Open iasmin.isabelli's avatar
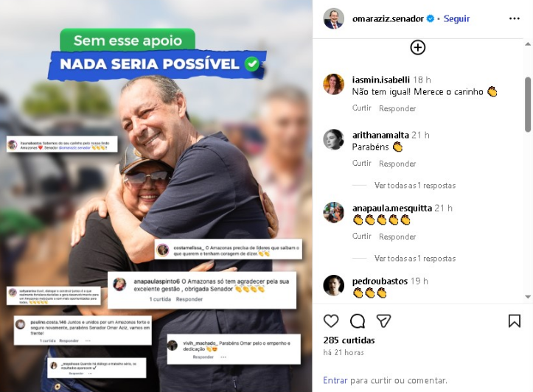 [x=333, y=84]
